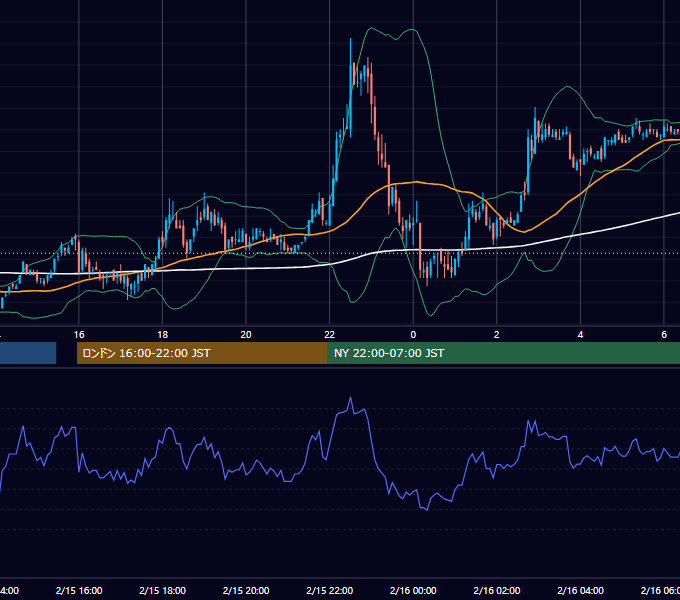Click the 2/15 18:00 date label

click(163, 590)
